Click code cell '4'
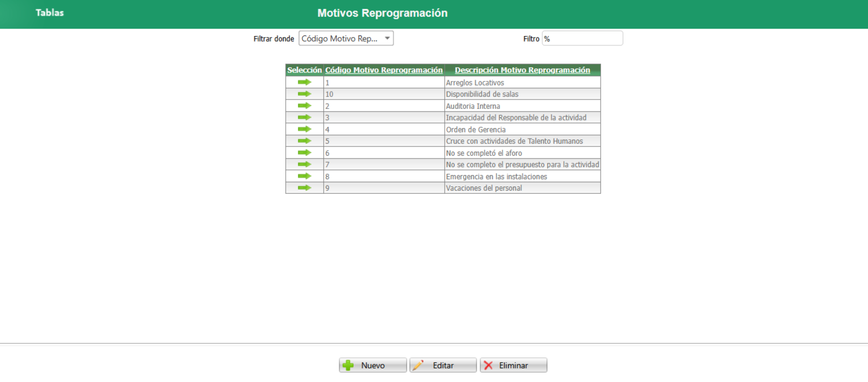Image resolution: width=868 pixels, height=382 pixels. tap(384, 129)
